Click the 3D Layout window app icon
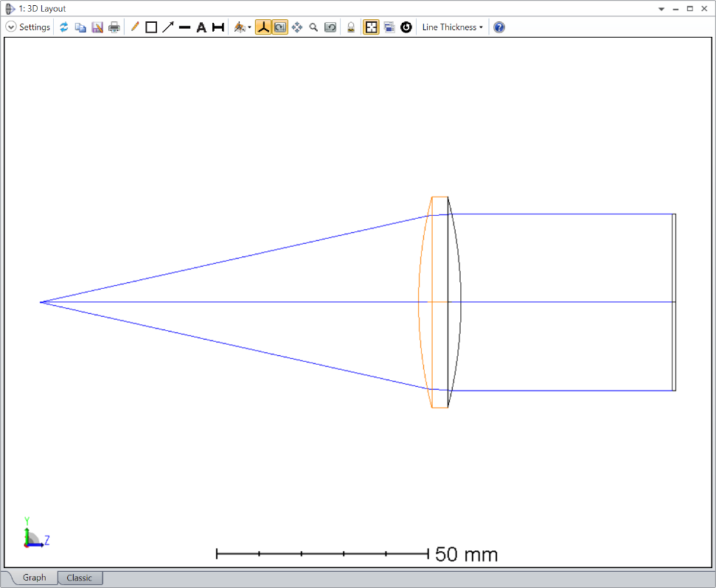The width and height of the screenshot is (716, 588). click(10, 9)
